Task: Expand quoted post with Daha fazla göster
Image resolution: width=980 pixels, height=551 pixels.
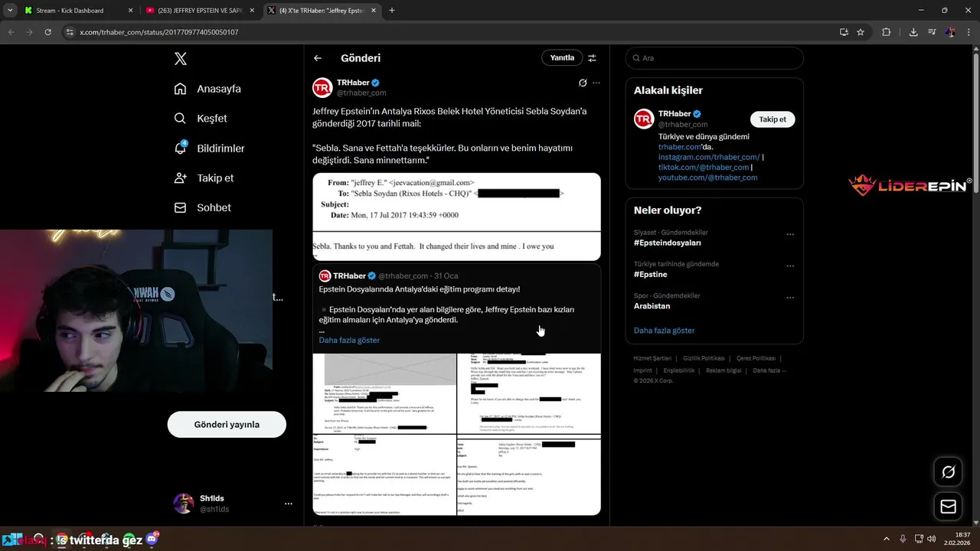Action: (x=349, y=340)
